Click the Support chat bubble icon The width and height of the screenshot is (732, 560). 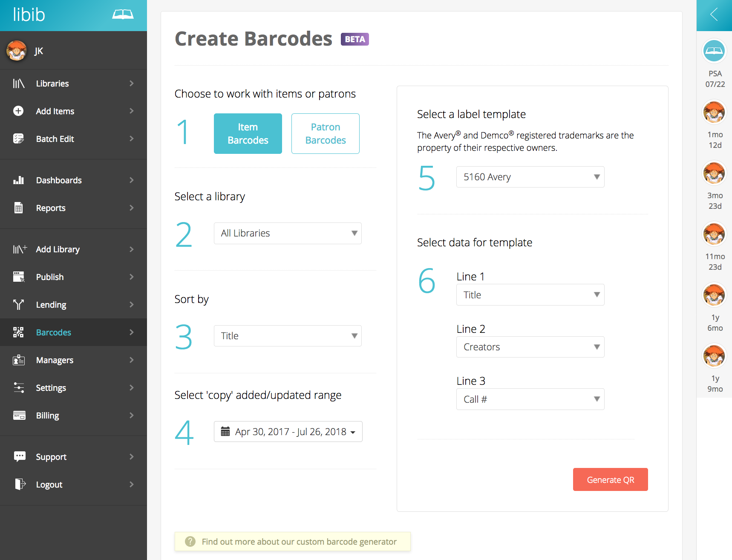20,457
